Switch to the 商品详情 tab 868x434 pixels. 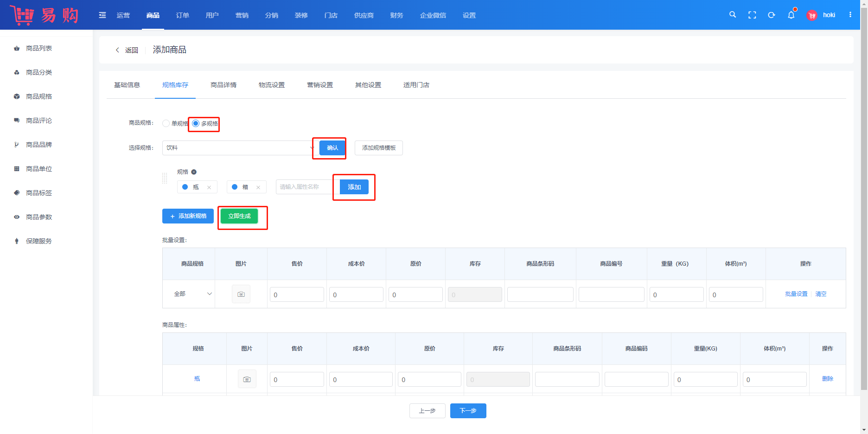(223, 85)
